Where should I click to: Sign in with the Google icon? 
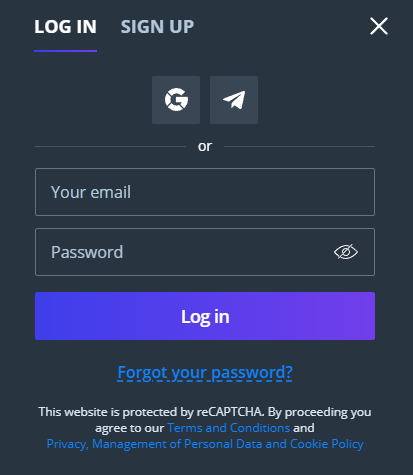[176, 100]
